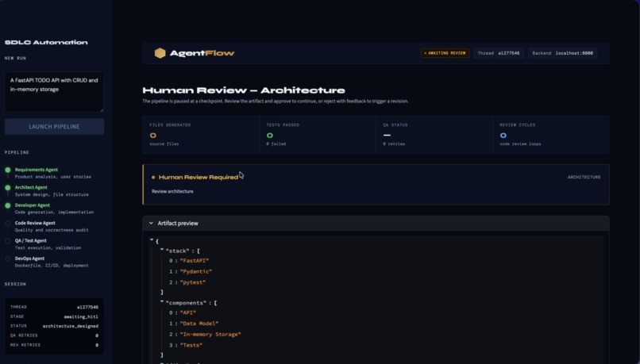Click the Tests Passed green ring value

(x=270, y=136)
